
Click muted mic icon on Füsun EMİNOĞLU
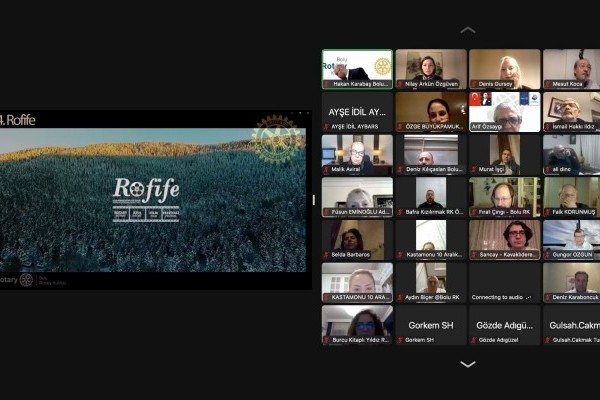[327, 212]
